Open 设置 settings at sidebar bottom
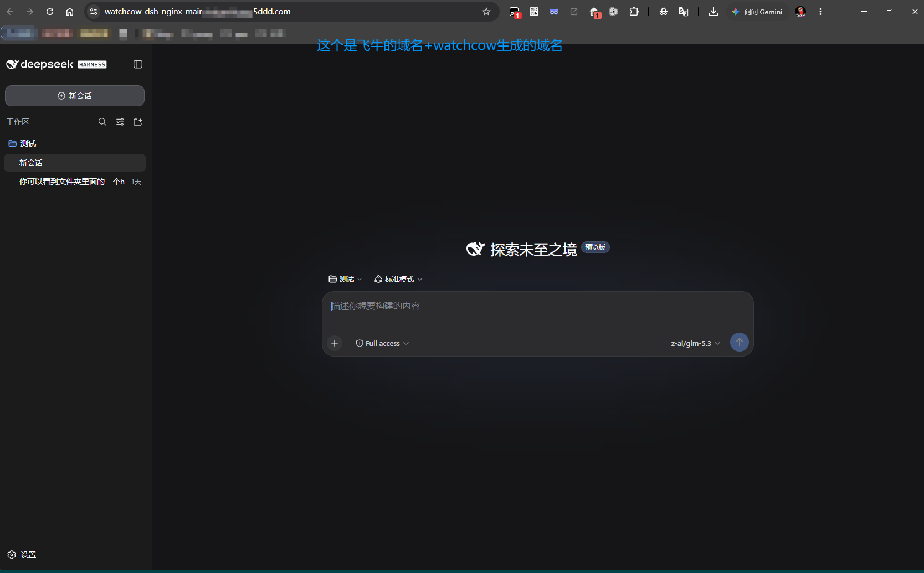The image size is (924, 573). [x=22, y=555]
